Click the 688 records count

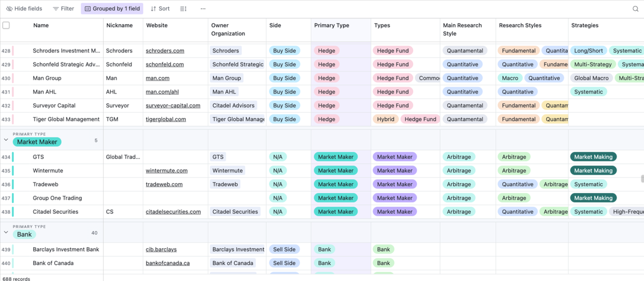pos(16,278)
